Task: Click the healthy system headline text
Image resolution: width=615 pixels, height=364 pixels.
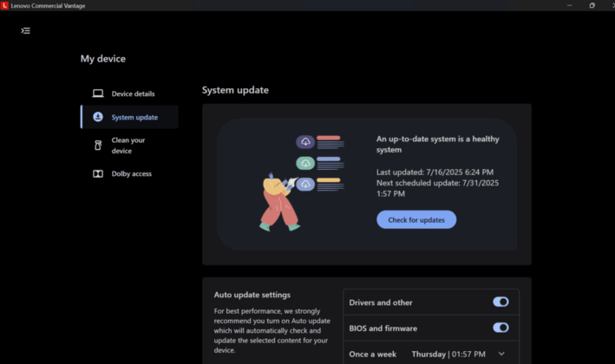Action: click(x=438, y=144)
